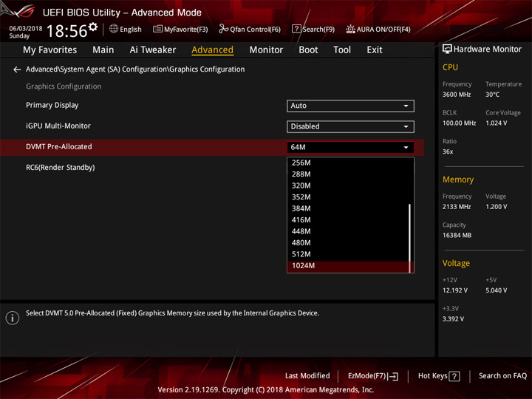Click the memory capacity value 16384 MB
Screen dimensions: 532x399
(x=457, y=236)
